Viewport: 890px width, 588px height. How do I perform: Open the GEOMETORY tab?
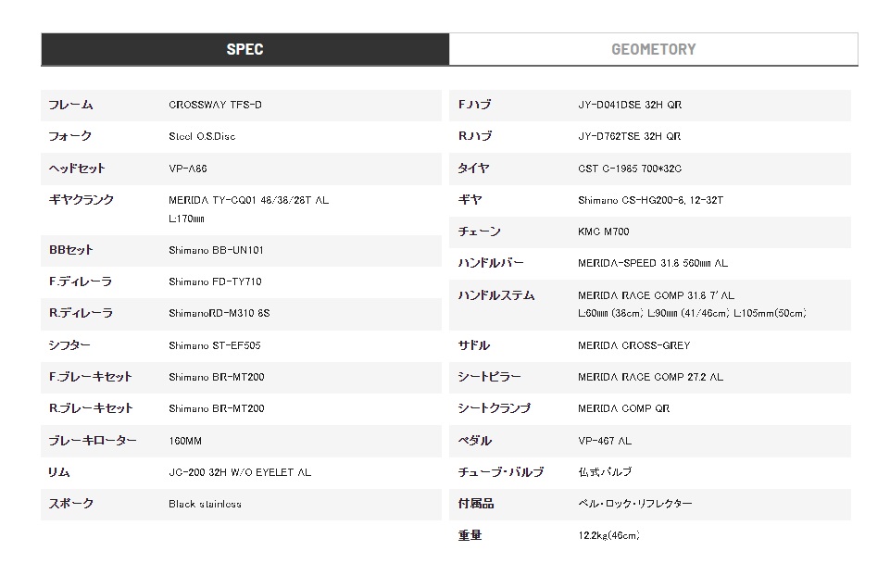653,49
